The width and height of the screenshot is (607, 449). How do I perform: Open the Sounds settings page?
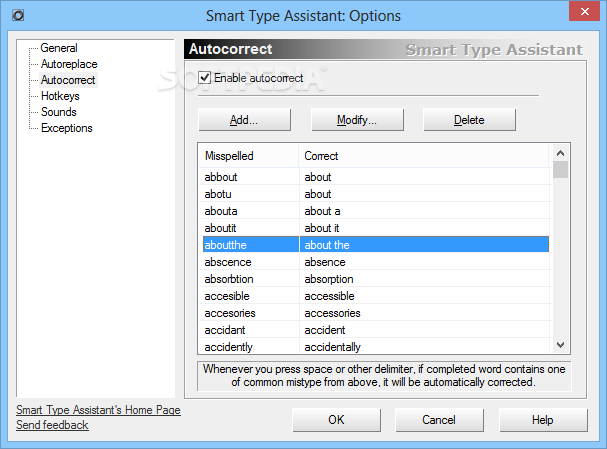pyautogui.click(x=58, y=112)
